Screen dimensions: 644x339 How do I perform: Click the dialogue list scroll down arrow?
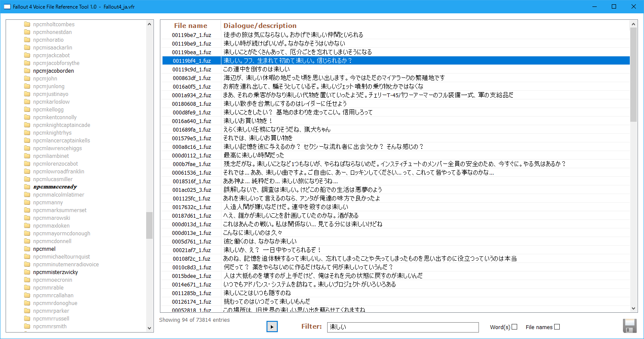633,308
